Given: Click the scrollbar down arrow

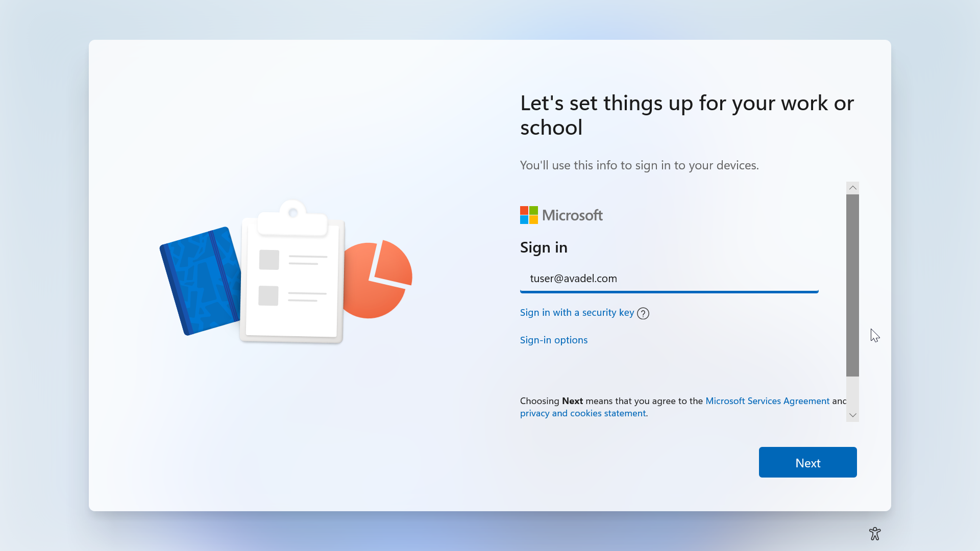Looking at the screenshot, I should (x=852, y=415).
